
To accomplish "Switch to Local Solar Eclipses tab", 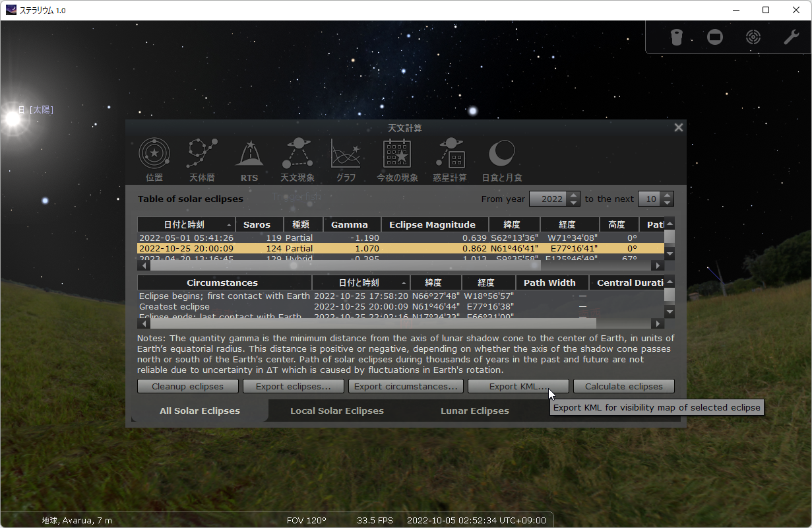I will [336, 411].
